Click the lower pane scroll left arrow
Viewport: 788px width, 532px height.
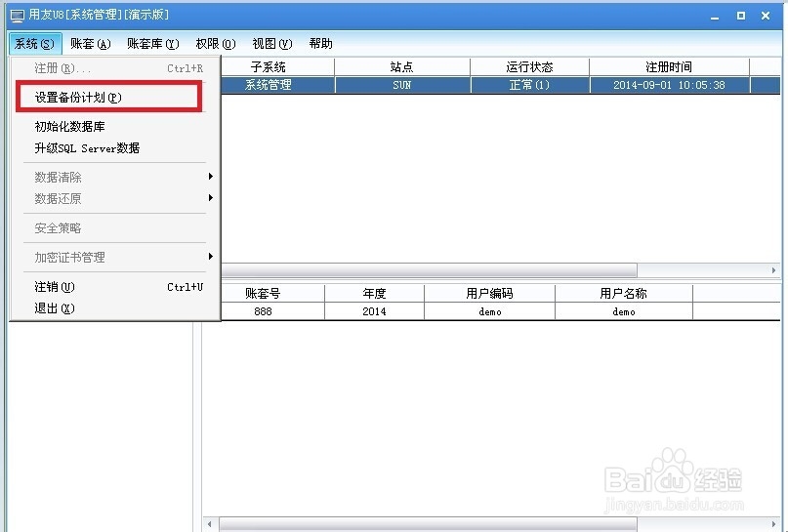[x=210, y=524]
